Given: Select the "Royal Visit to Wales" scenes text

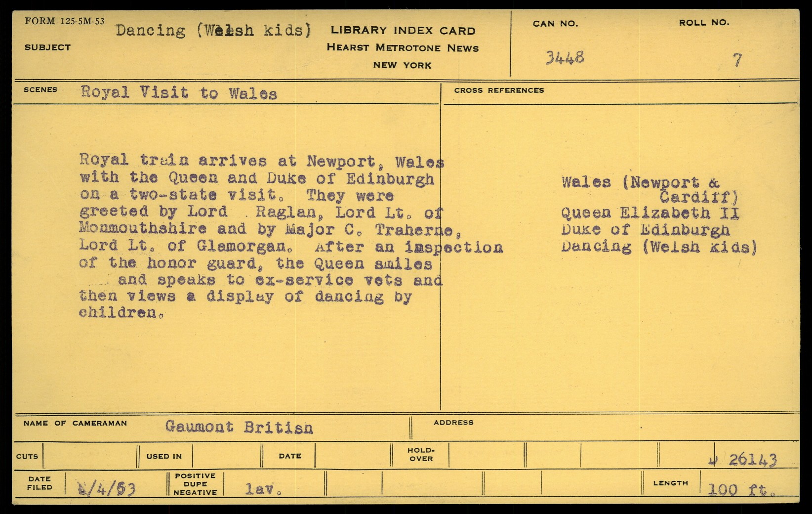Looking at the screenshot, I should click(x=179, y=93).
